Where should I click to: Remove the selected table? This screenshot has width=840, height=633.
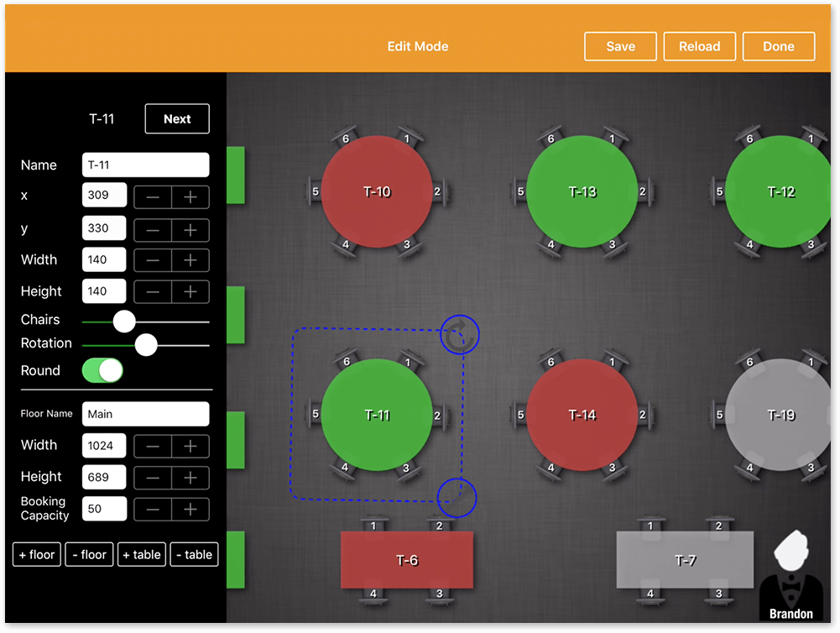coord(194,554)
